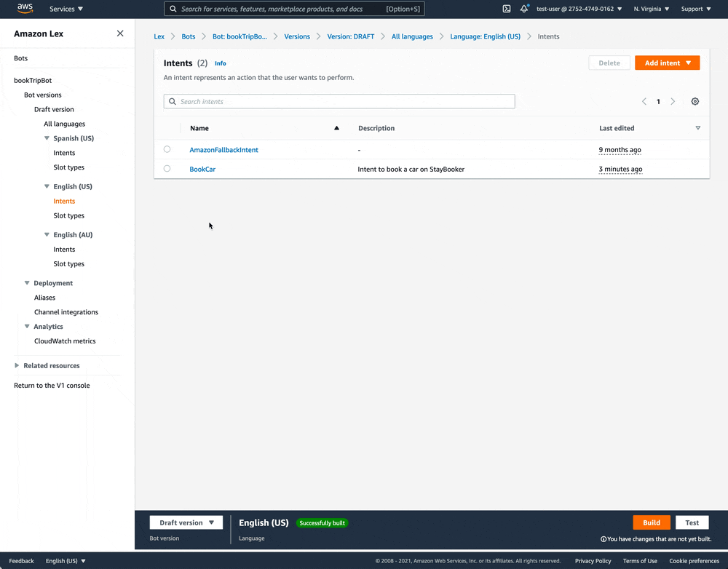This screenshot has height=569, width=728.
Task: Open Privacy Policy in footer
Action: [593, 561]
